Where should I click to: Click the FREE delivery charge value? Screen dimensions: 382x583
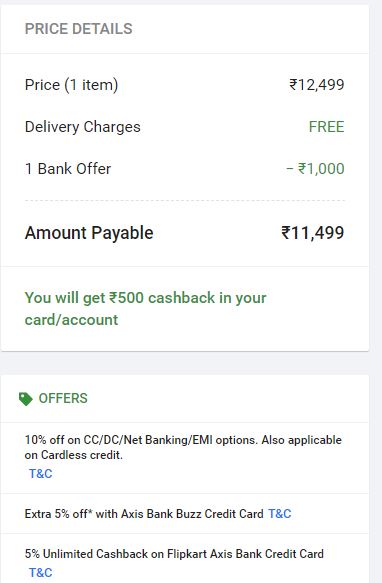327,127
